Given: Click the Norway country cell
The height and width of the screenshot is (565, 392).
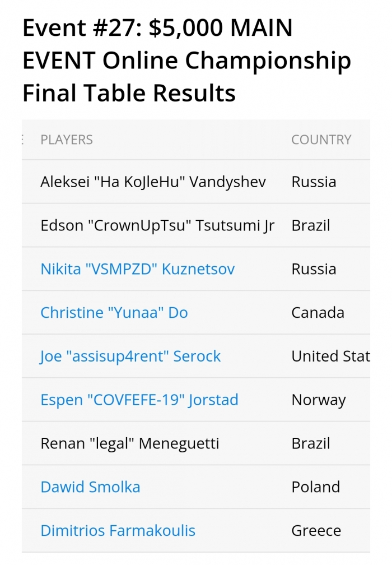Looking at the screenshot, I should [x=319, y=400].
